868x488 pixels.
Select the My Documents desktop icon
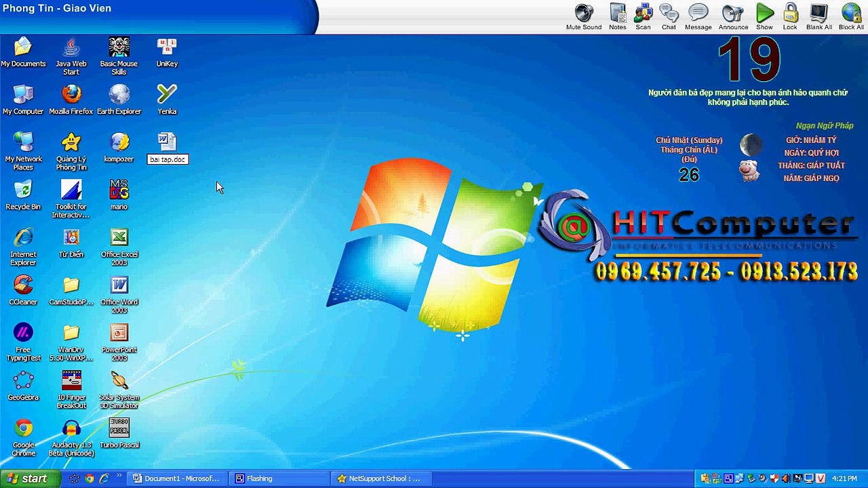point(23,52)
